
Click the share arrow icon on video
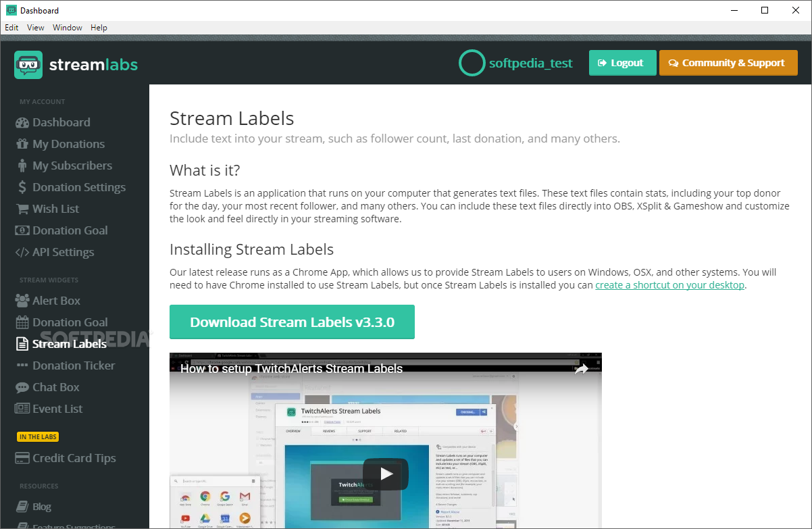point(581,369)
